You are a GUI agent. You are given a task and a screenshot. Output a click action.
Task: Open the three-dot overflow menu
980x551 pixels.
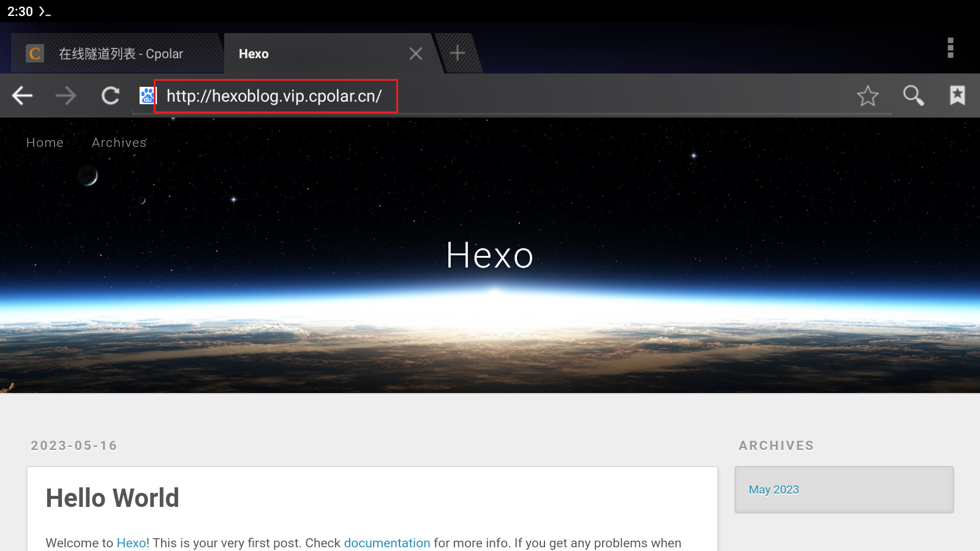coord(951,48)
